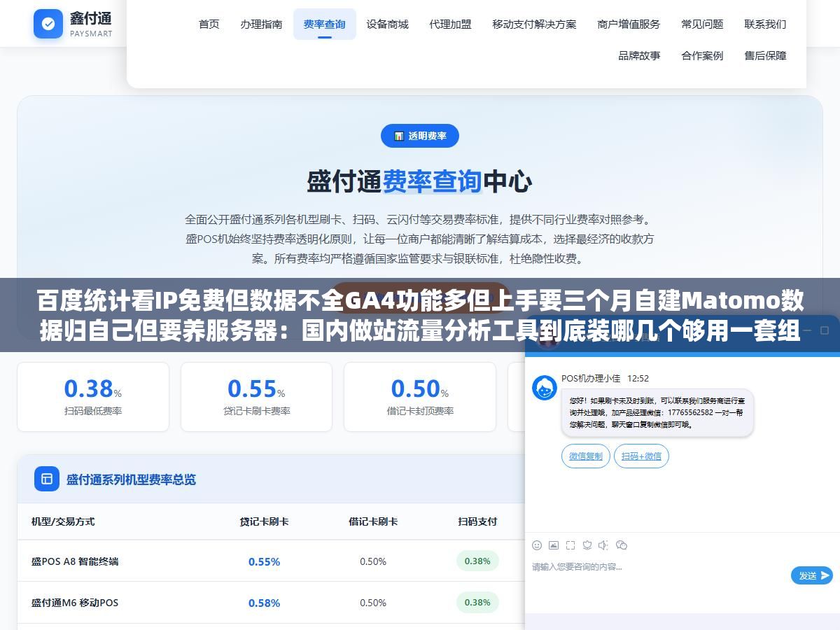Click 0.38% scan badge in 盛POS A8 row
The width and height of the screenshot is (840, 630).
477,561
